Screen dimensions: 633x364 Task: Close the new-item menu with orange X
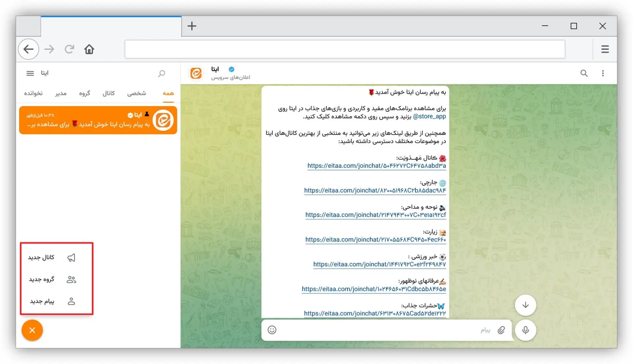click(x=32, y=330)
